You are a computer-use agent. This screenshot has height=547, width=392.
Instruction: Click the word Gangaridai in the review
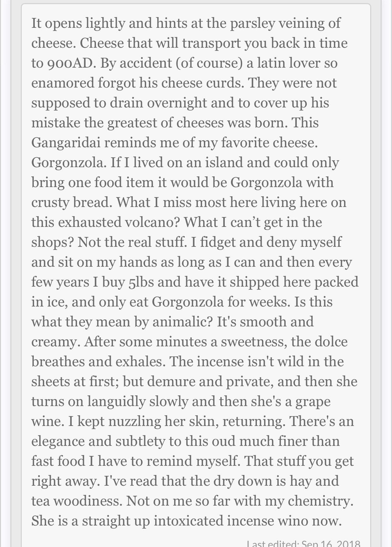[x=66, y=143]
